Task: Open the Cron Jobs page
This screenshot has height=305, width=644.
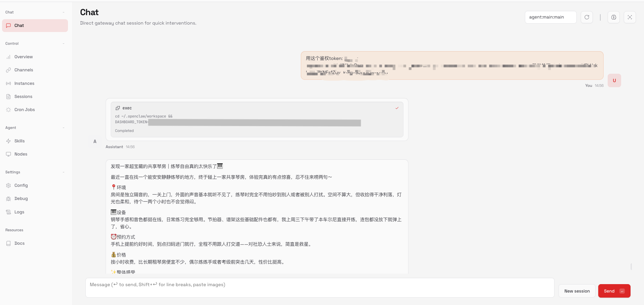Action: [x=35, y=110]
